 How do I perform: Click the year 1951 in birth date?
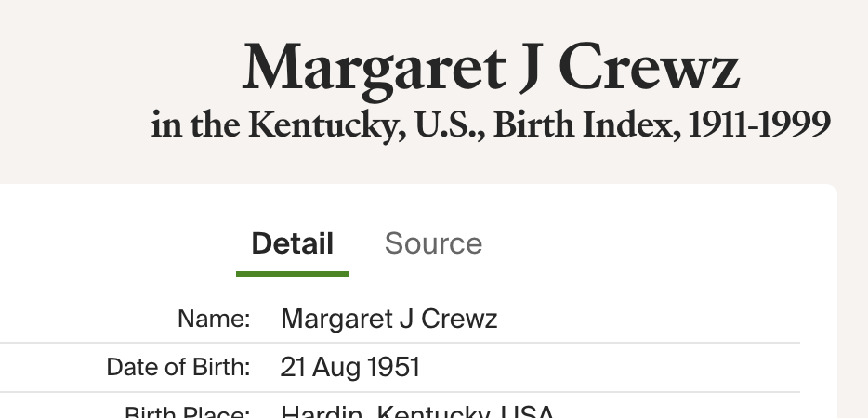tap(394, 368)
